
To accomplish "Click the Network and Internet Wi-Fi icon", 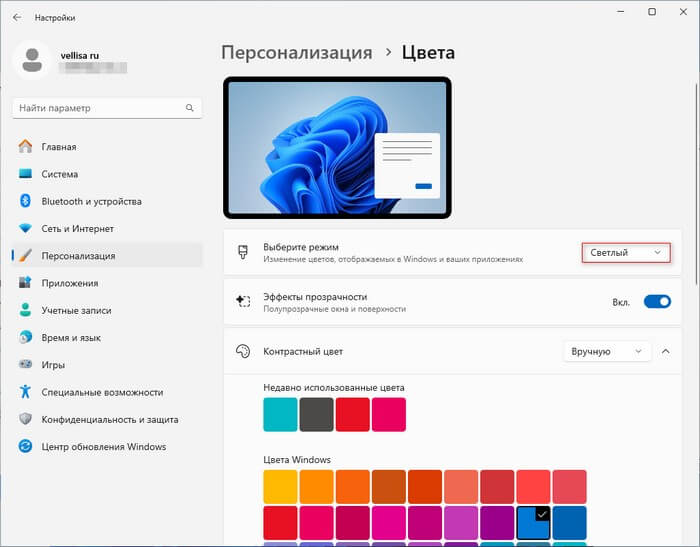I will pyautogui.click(x=26, y=228).
